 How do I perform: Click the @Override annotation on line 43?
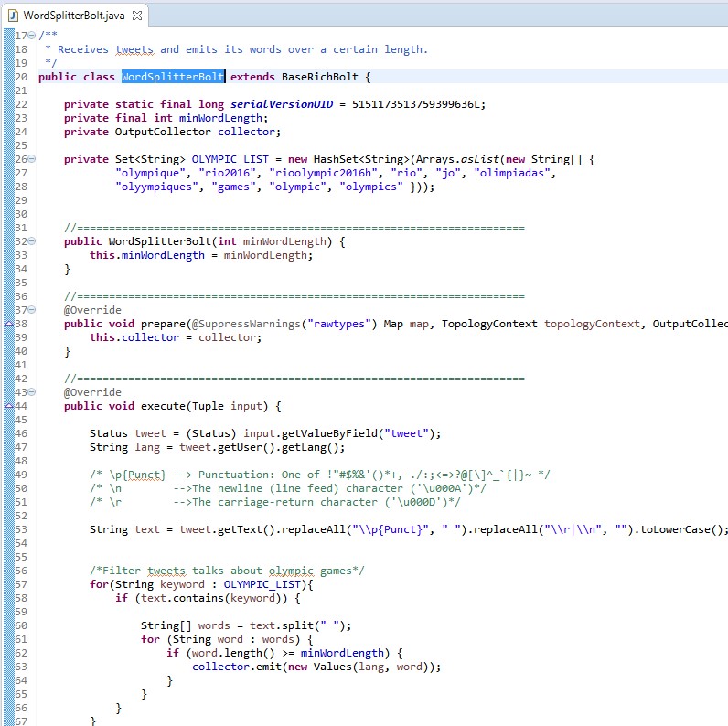(92, 391)
